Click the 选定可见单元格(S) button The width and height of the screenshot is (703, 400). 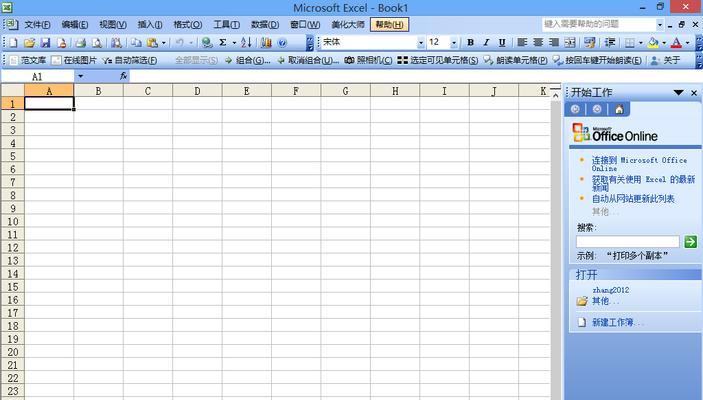click(438, 60)
